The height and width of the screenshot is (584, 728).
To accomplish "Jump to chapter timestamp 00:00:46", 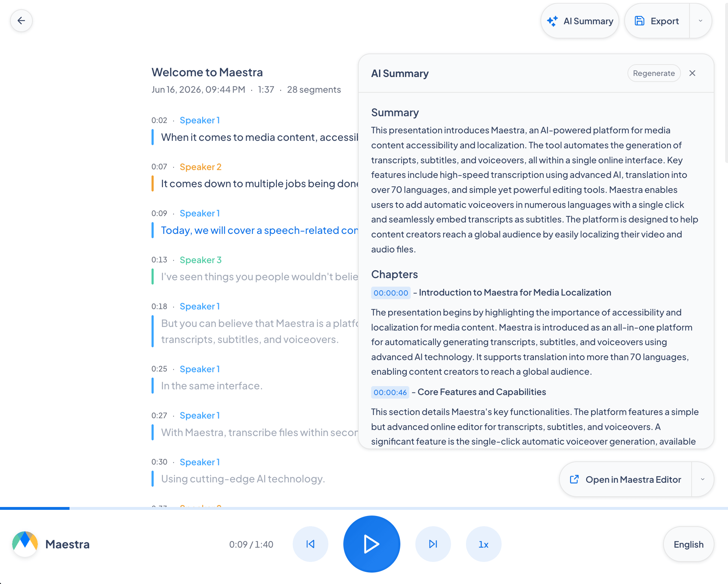I will click(x=390, y=392).
